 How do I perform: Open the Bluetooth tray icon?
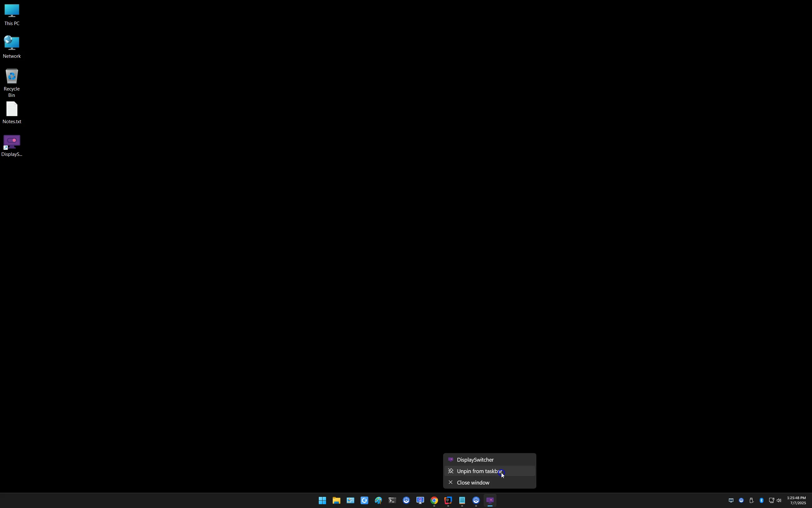click(762, 501)
